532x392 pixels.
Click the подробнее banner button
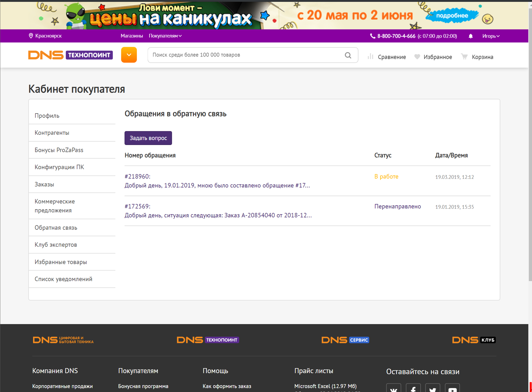[452, 16]
